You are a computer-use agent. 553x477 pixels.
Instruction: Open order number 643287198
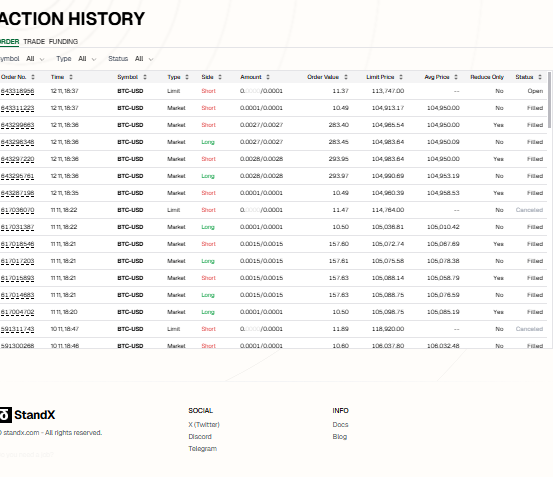17,193
